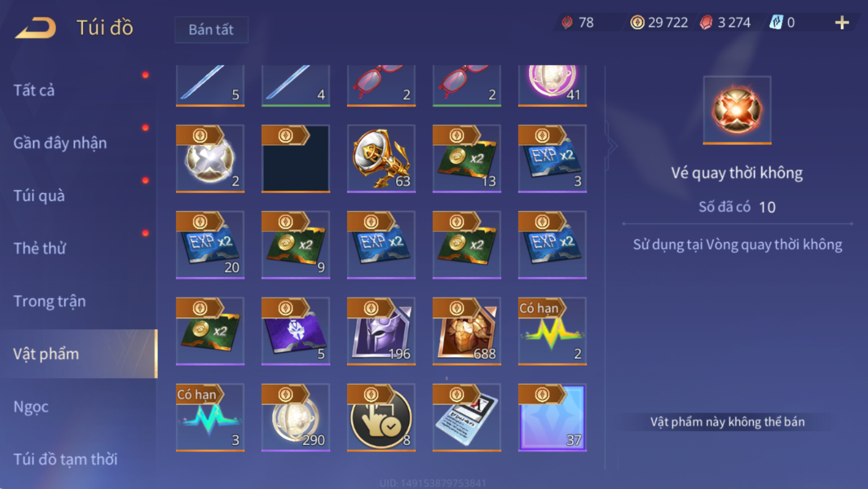Select the golden armor item with 688
The width and height of the screenshot is (868, 489).
coord(467,331)
